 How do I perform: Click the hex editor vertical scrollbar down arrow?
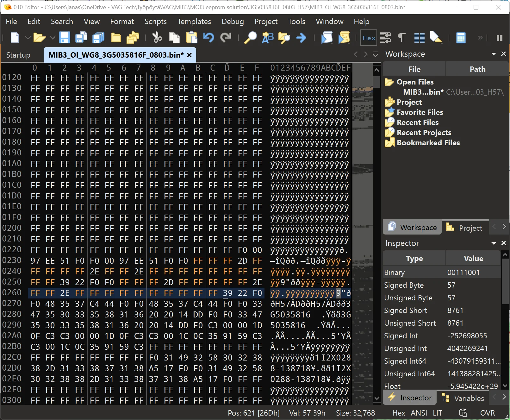376,398
